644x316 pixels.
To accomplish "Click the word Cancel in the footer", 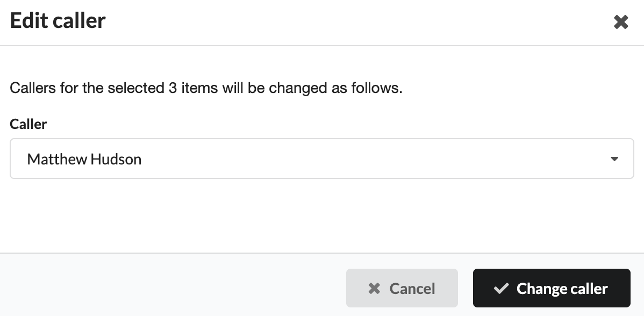I will 412,289.
